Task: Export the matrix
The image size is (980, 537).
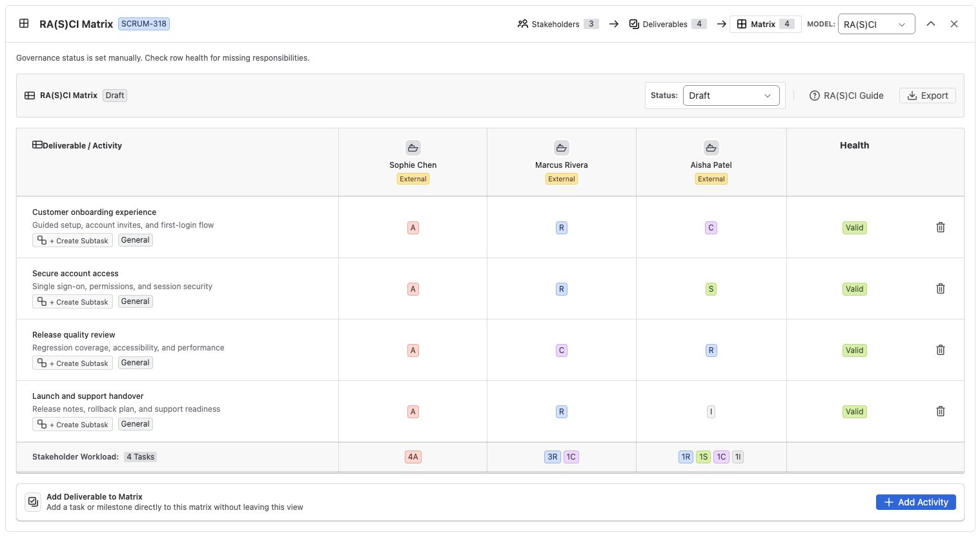Action: click(928, 96)
